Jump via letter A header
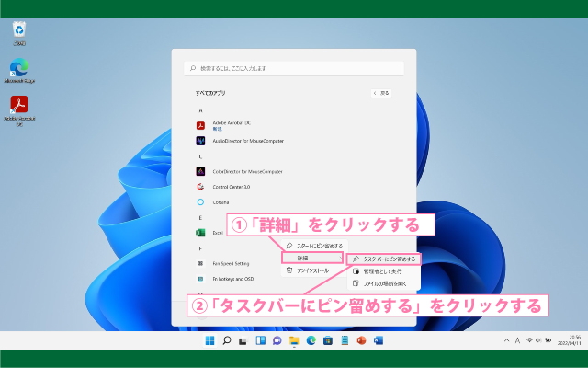This screenshot has height=368, width=588. (200, 110)
